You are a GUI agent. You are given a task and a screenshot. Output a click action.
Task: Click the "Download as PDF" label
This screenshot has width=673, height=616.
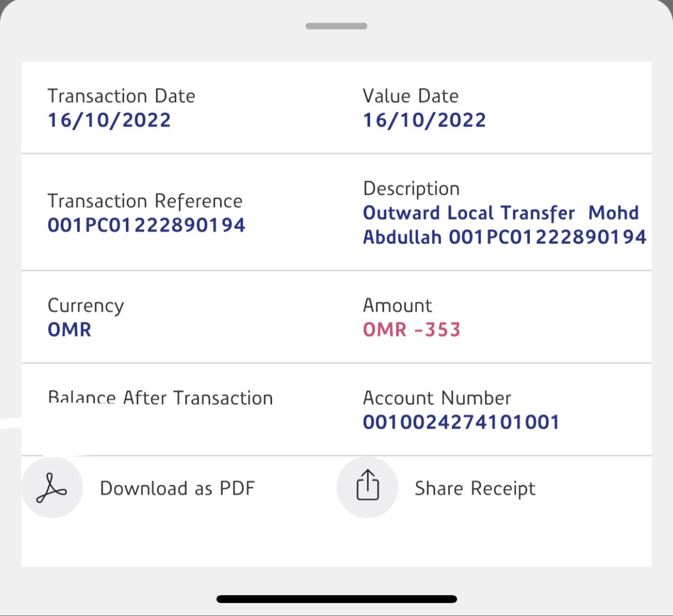point(177,488)
